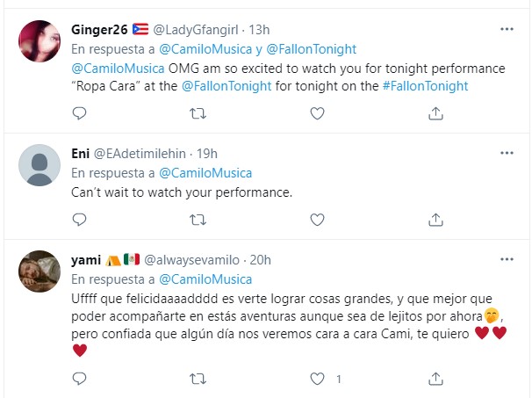Open more options on Ginger26's tweet
The width and height of the screenshot is (532, 398).
tap(507, 29)
